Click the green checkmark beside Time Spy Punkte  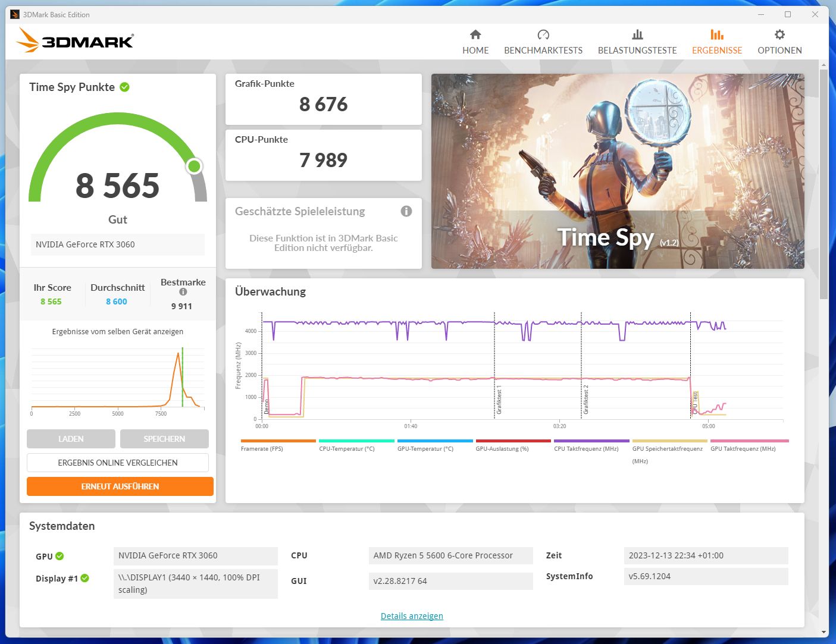coord(125,87)
